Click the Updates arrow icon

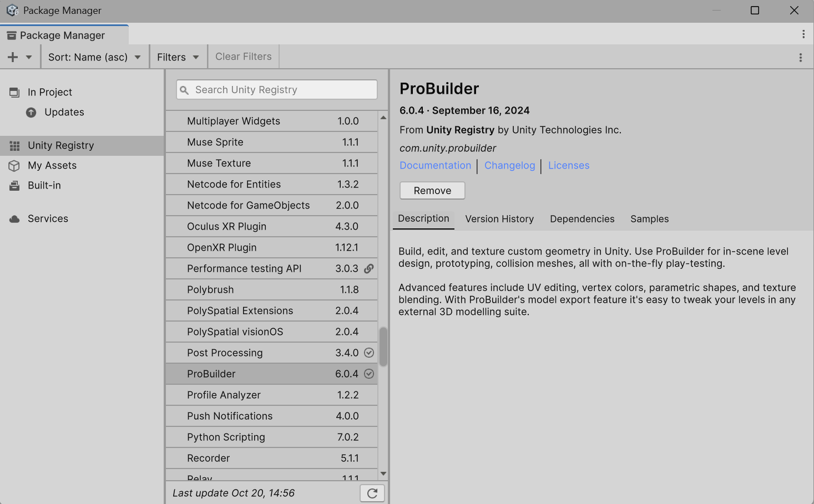click(31, 113)
